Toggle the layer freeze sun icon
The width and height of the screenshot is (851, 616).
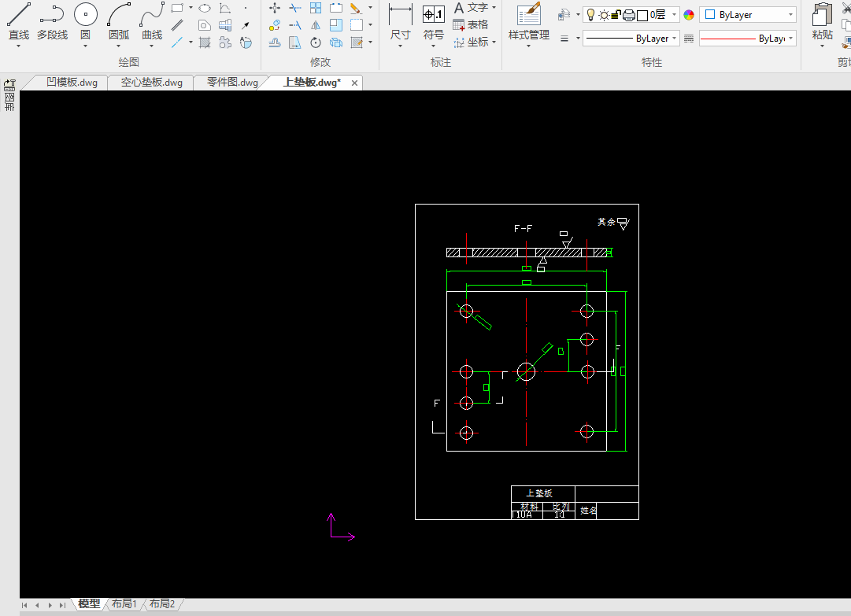[604, 15]
